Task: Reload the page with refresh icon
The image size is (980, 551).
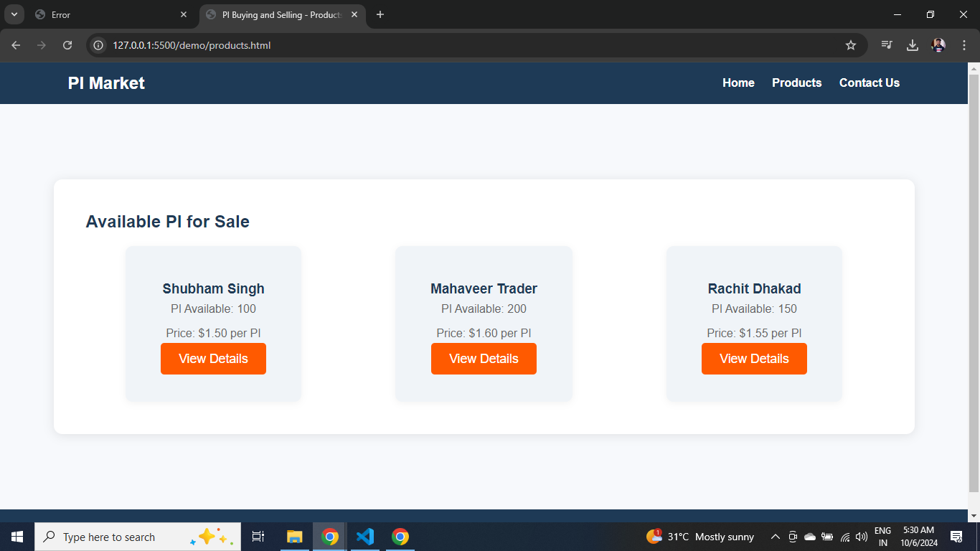Action: coord(67,45)
